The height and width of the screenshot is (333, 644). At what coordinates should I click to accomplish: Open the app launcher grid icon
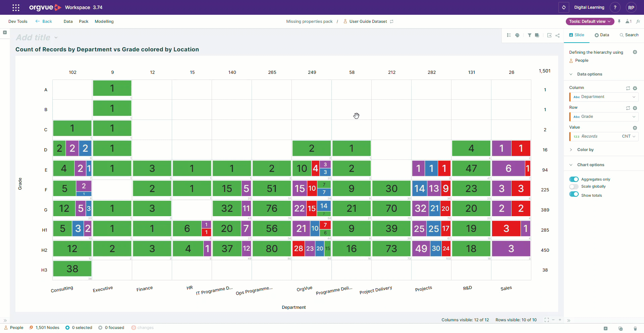pos(16,7)
